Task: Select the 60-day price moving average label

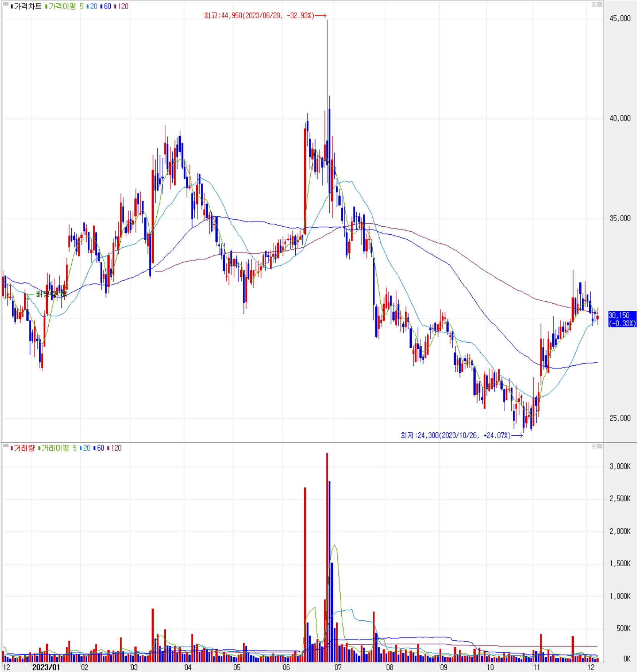Action: (x=108, y=7)
